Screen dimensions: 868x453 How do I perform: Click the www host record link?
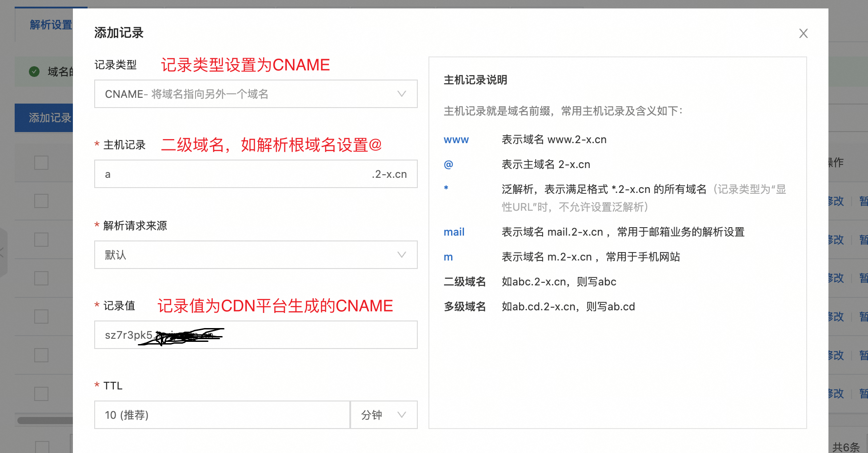tap(456, 139)
